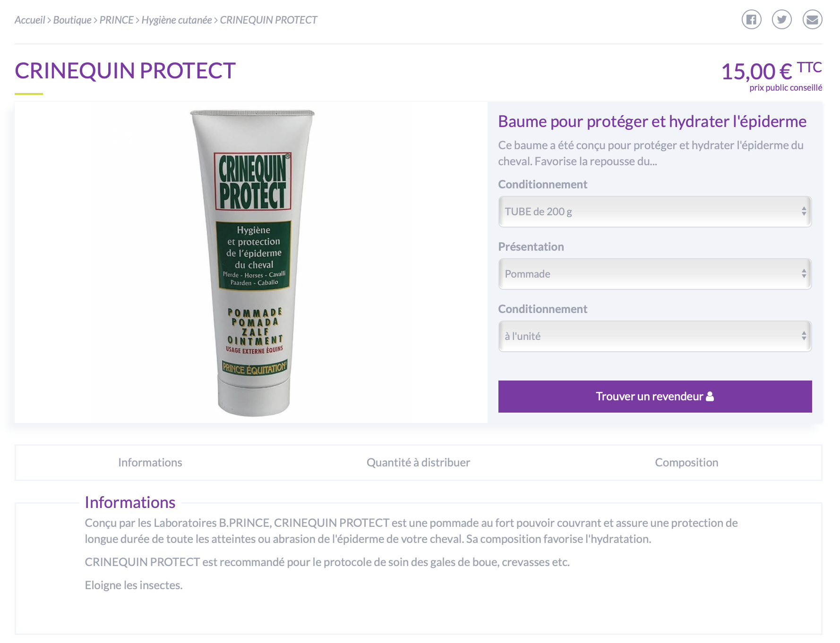
Task: Open the Boutique breadcrumb link
Action: point(72,20)
